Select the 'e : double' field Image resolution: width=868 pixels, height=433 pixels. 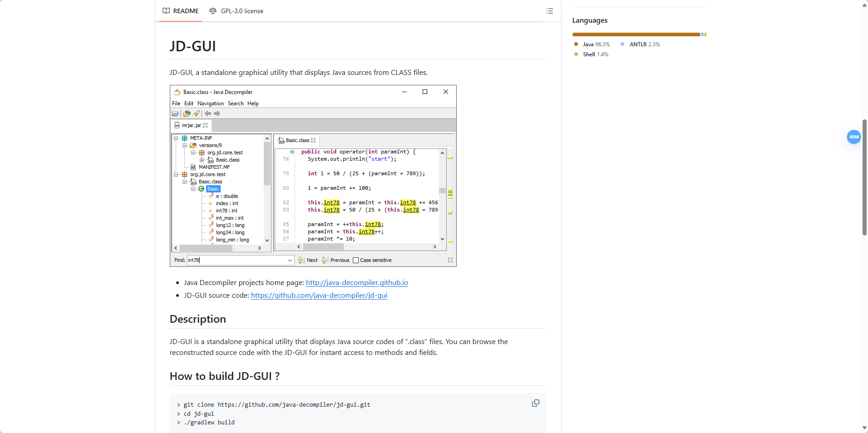coord(227,196)
